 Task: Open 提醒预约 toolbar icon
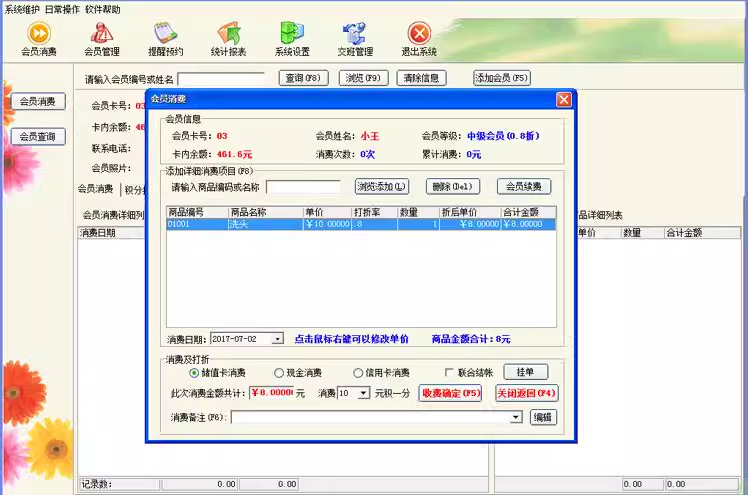click(x=165, y=39)
